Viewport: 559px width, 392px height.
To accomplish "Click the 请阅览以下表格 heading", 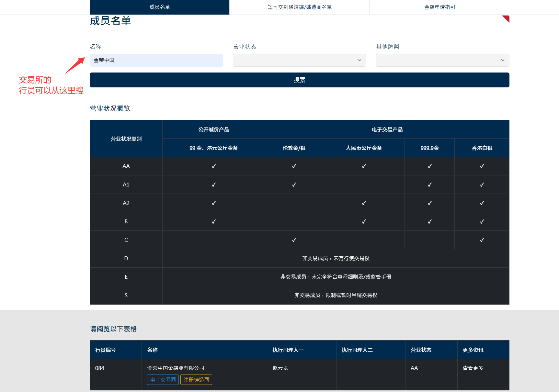I will coord(113,329).
